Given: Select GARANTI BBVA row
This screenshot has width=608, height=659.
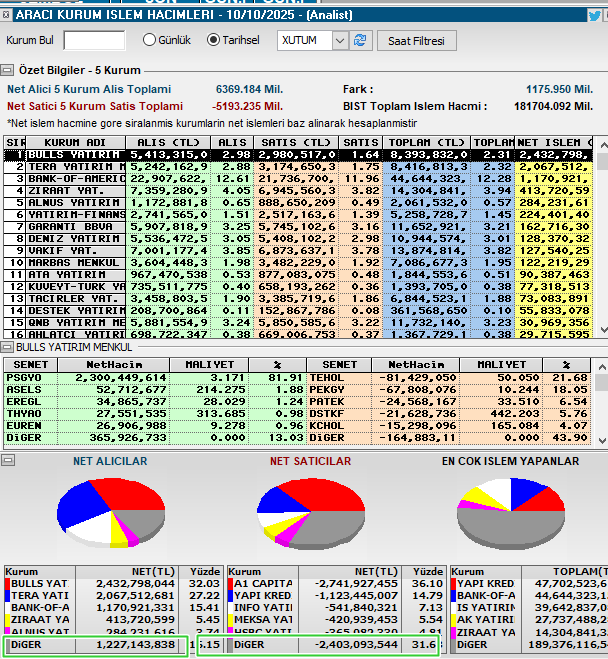Looking at the screenshot, I should pos(298,227).
